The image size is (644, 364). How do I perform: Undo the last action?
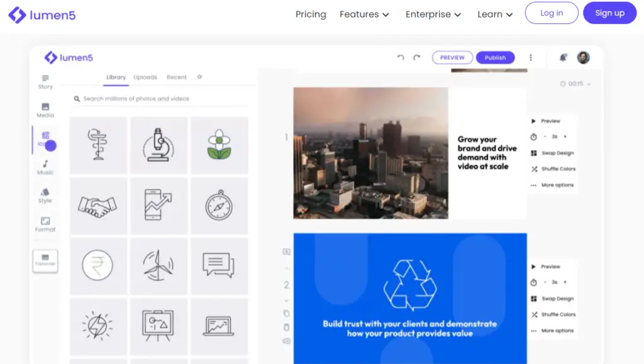click(401, 57)
